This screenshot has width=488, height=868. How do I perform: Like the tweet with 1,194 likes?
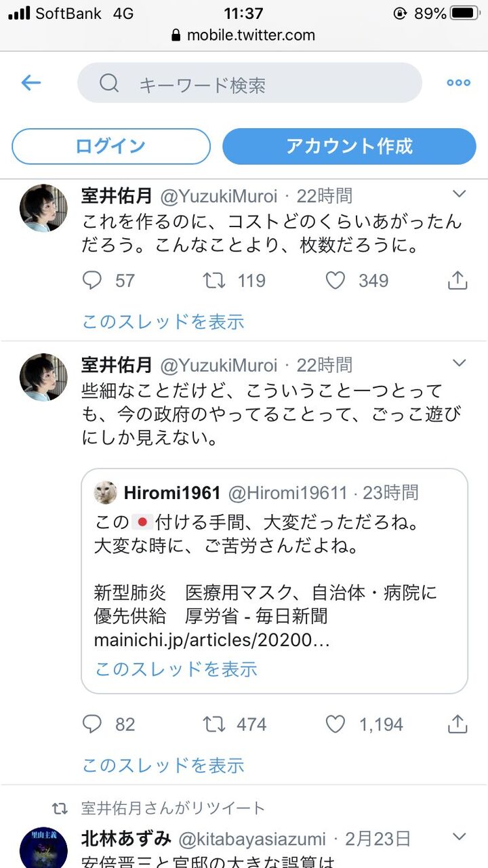(x=335, y=724)
